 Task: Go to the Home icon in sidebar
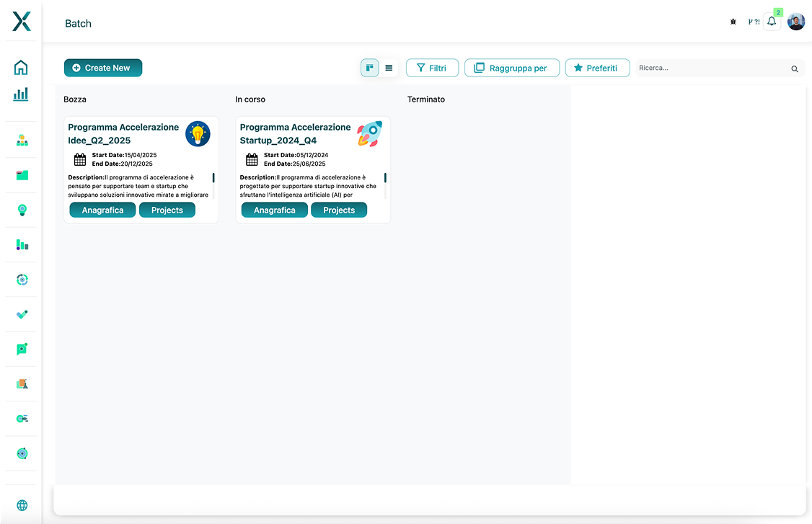pos(21,68)
